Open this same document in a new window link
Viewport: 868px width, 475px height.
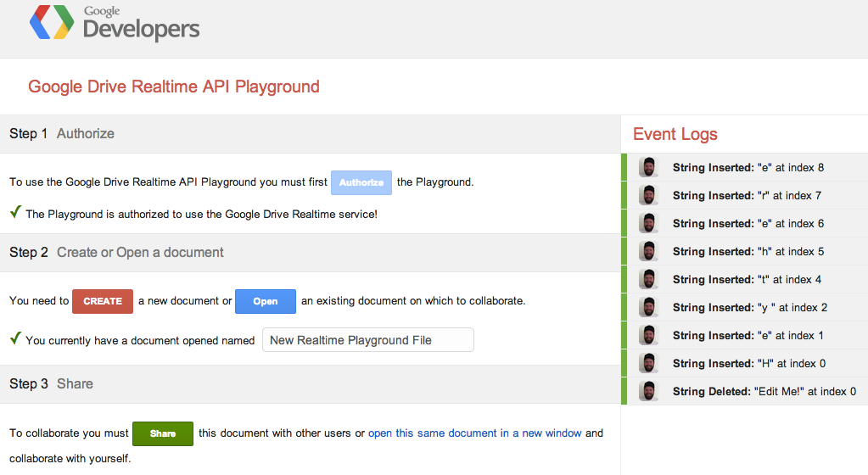pos(475,433)
